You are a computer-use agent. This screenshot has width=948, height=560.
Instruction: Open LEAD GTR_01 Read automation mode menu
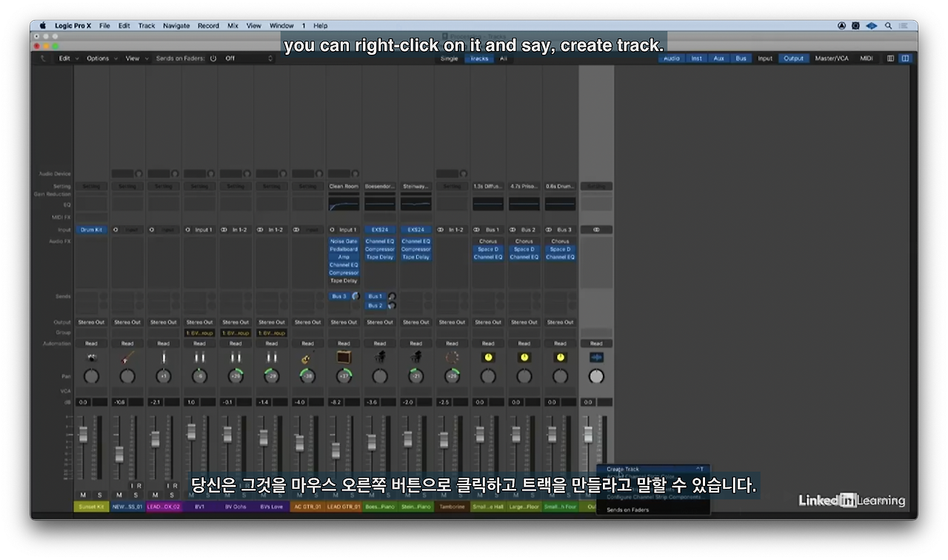pyautogui.click(x=344, y=344)
